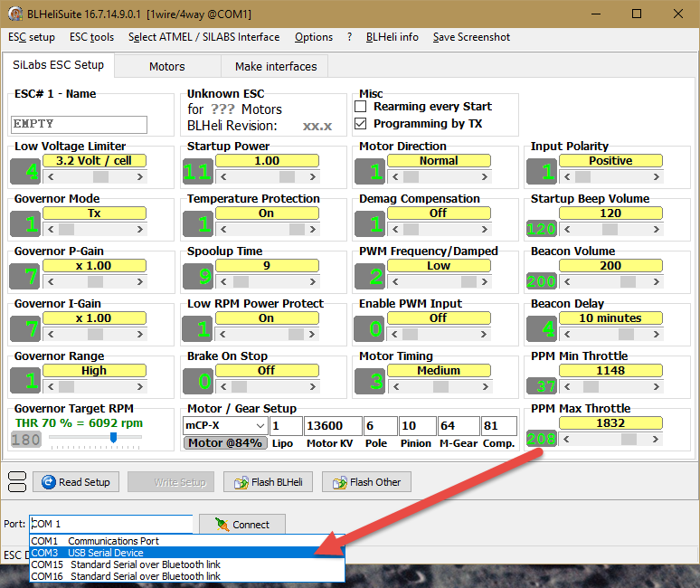The image size is (700, 588).
Task: Open the ESC setup menu
Action: coord(32,37)
